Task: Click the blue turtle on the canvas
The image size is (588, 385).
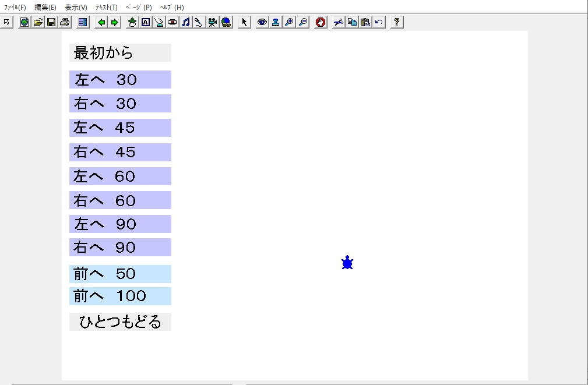Action: pos(347,263)
